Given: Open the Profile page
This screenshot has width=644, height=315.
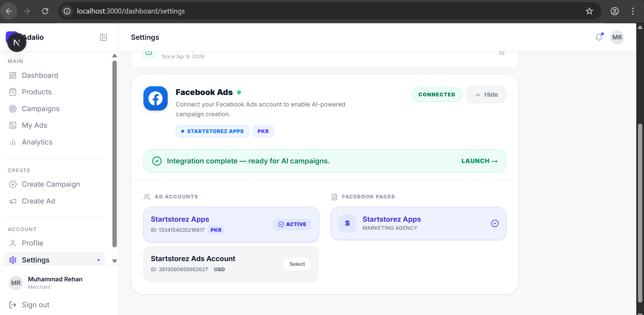Looking at the screenshot, I should point(54,243).
